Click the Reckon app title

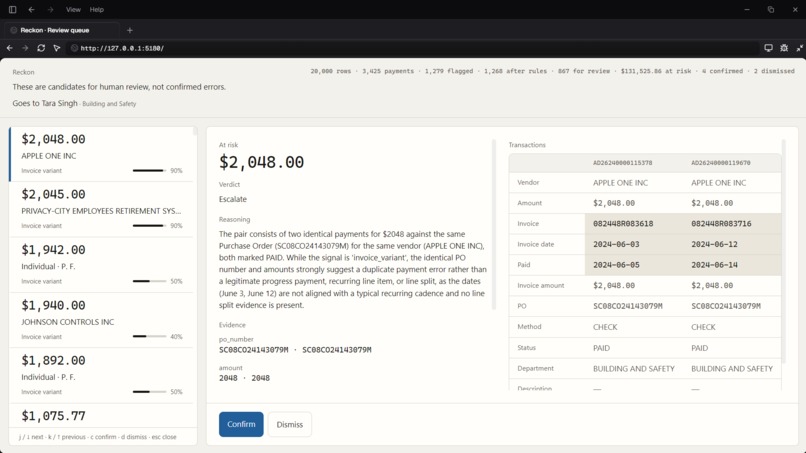click(x=23, y=72)
